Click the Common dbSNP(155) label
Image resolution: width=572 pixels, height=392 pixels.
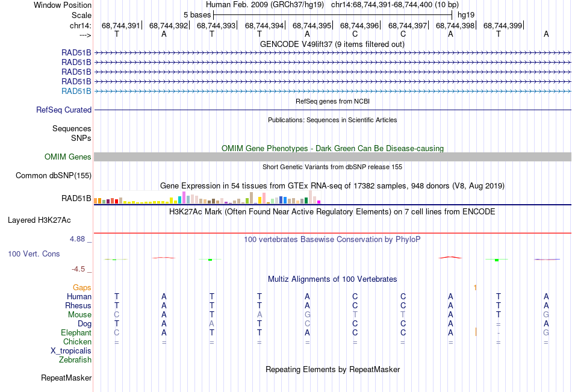click(53, 176)
